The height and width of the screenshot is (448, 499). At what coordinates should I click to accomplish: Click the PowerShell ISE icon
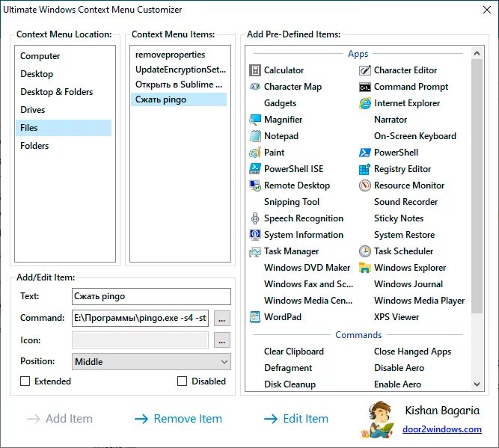[255, 169]
